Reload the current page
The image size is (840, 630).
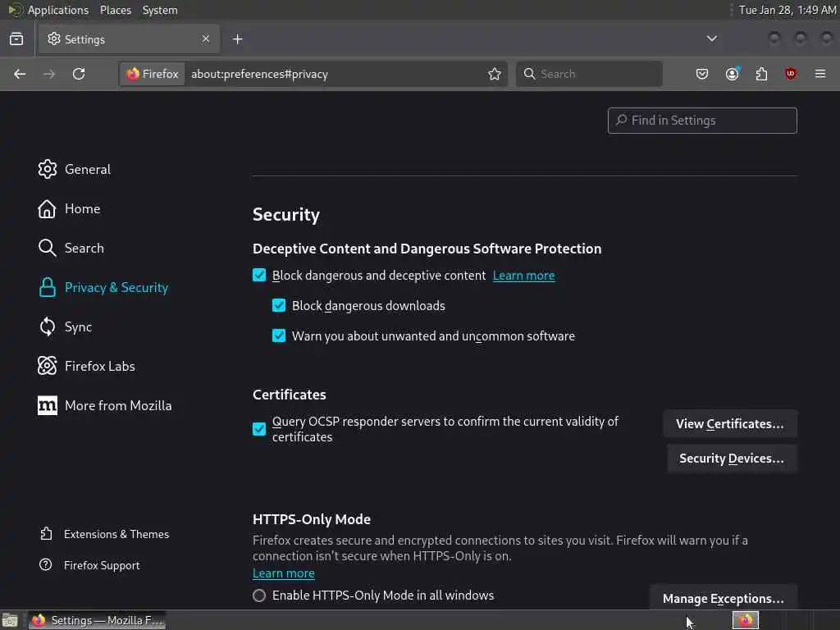(79, 74)
